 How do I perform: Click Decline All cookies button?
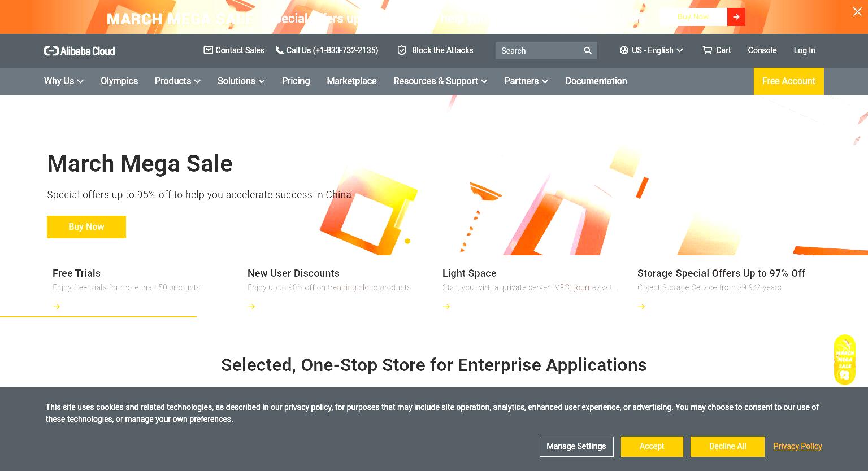click(x=727, y=447)
